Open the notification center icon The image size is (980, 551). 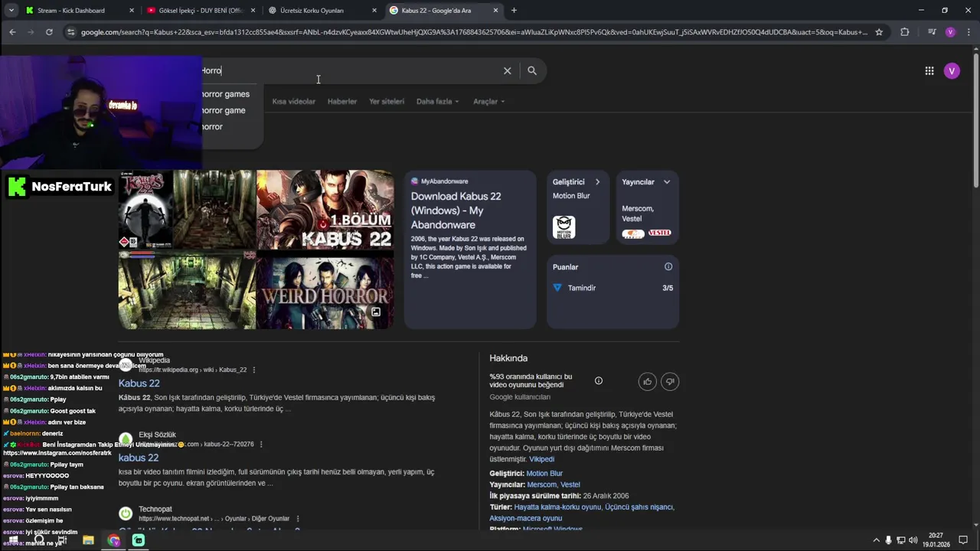963,540
